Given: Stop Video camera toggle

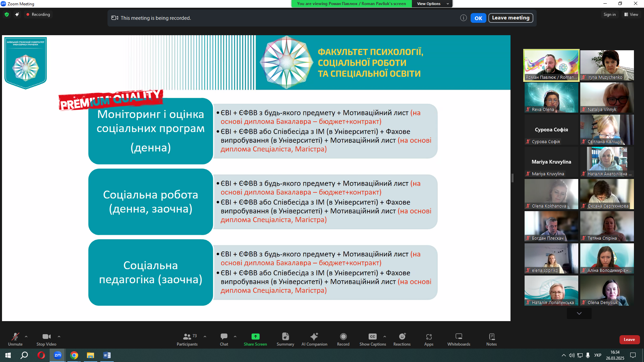Looking at the screenshot, I should click(46, 339).
